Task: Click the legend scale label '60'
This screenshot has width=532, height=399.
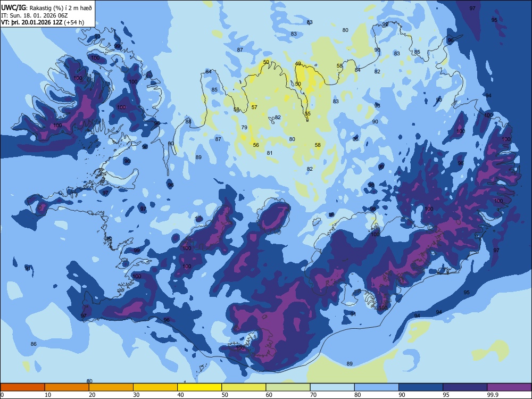Action: click(269, 395)
